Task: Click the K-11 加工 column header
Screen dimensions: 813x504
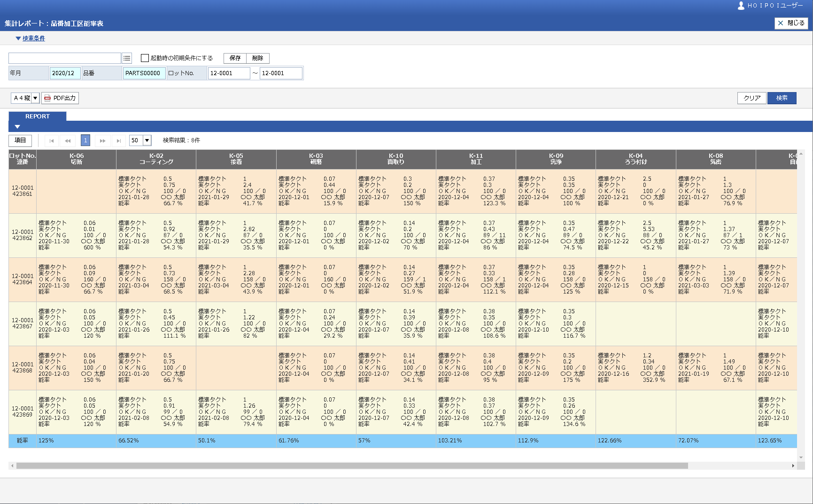Action: click(476, 159)
